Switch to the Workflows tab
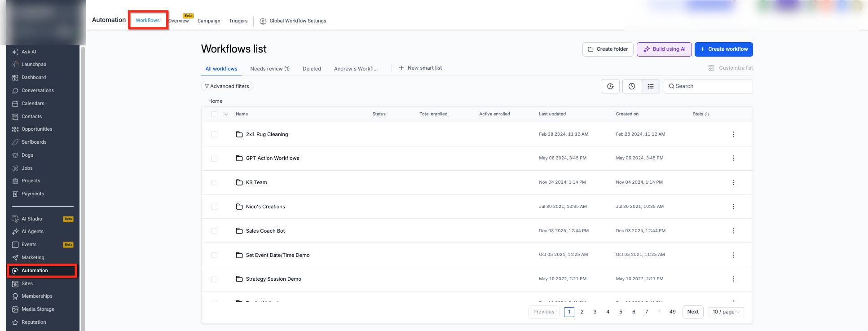 click(x=148, y=20)
